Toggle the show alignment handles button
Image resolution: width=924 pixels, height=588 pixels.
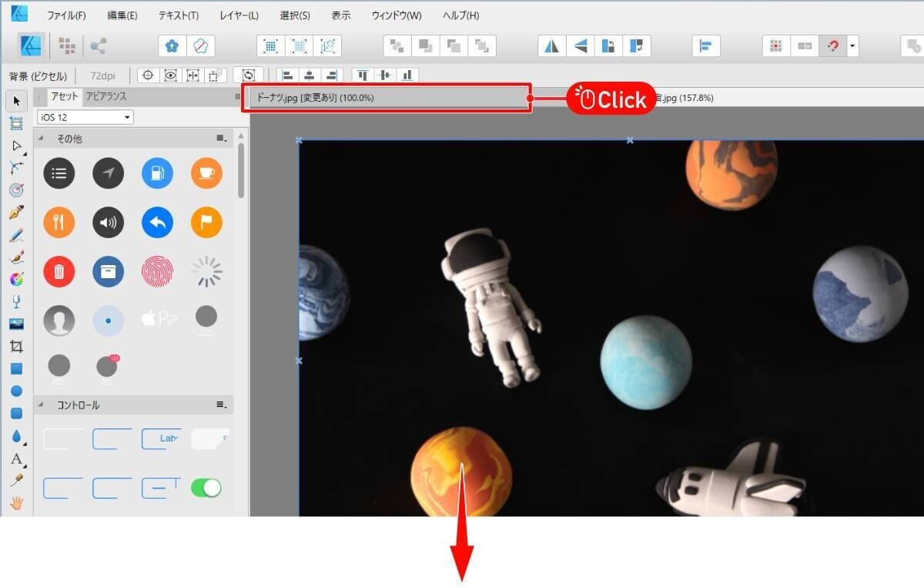click(x=192, y=76)
